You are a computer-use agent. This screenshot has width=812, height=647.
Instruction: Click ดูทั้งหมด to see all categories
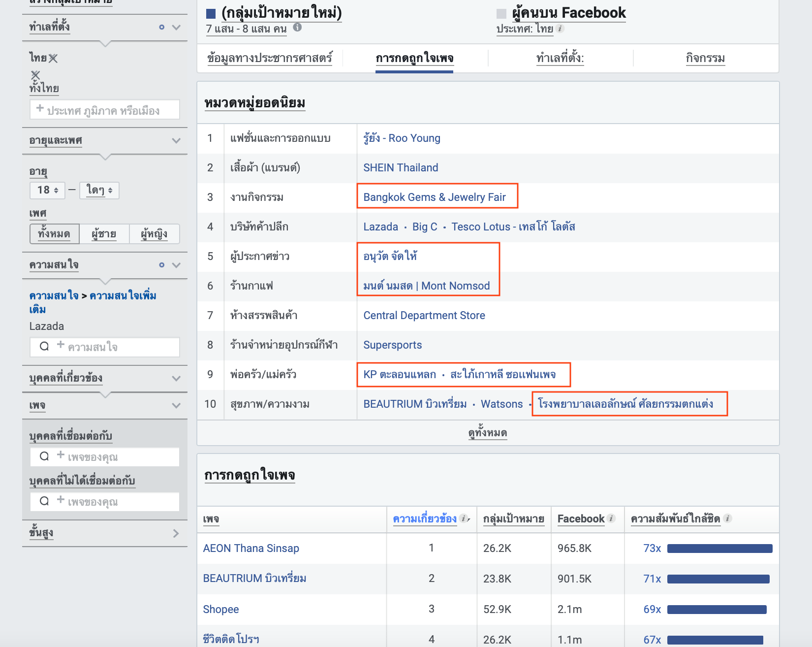coord(488,433)
